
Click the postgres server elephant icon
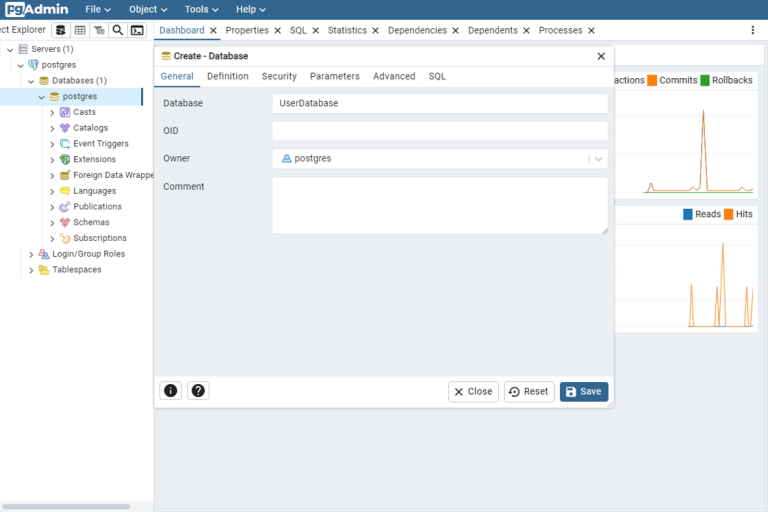click(33, 65)
